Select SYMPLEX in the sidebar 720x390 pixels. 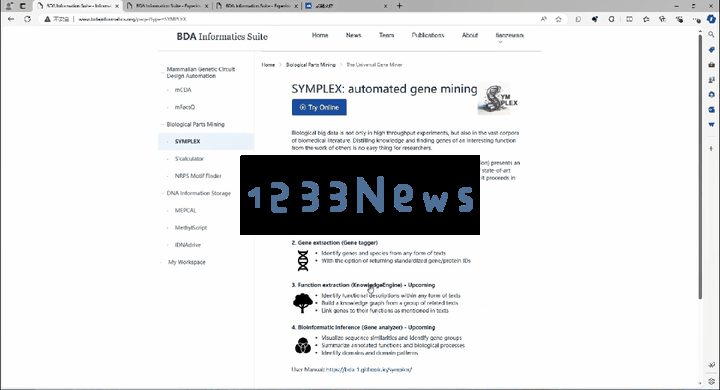[206, 141]
